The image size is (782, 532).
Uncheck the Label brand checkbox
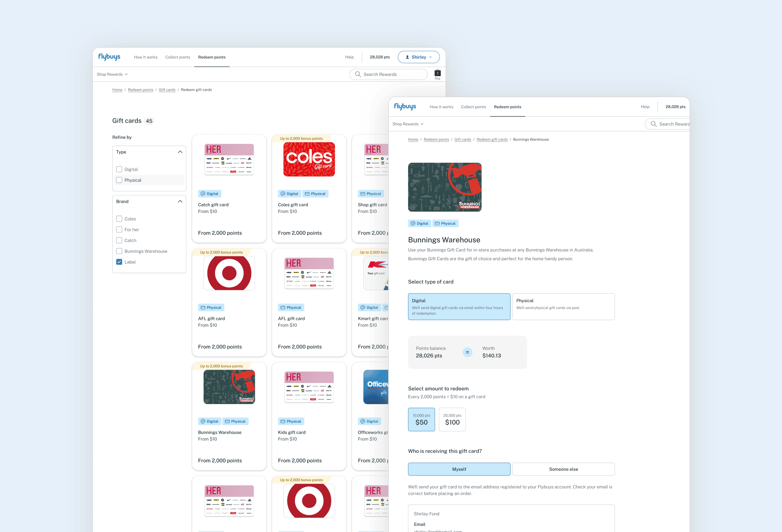(x=119, y=262)
